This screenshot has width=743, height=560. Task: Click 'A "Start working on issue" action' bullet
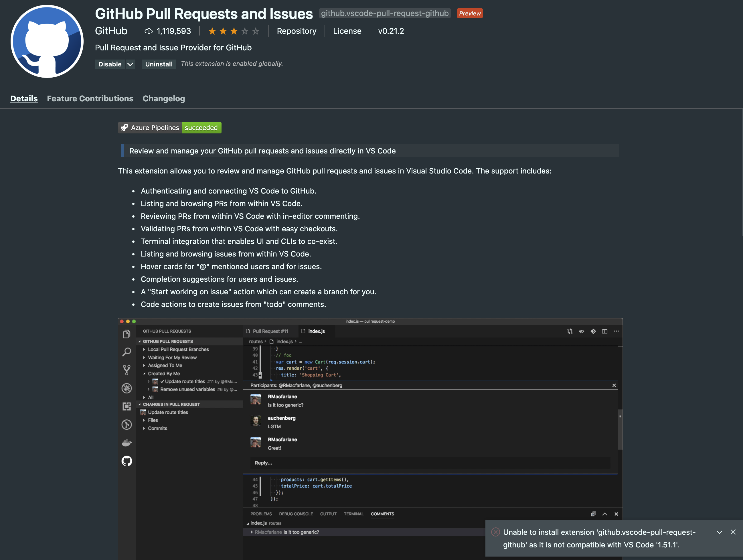tap(259, 291)
